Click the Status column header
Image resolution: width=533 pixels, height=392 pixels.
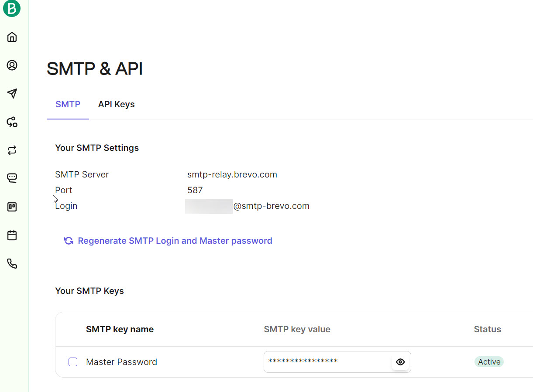point(487,329)
